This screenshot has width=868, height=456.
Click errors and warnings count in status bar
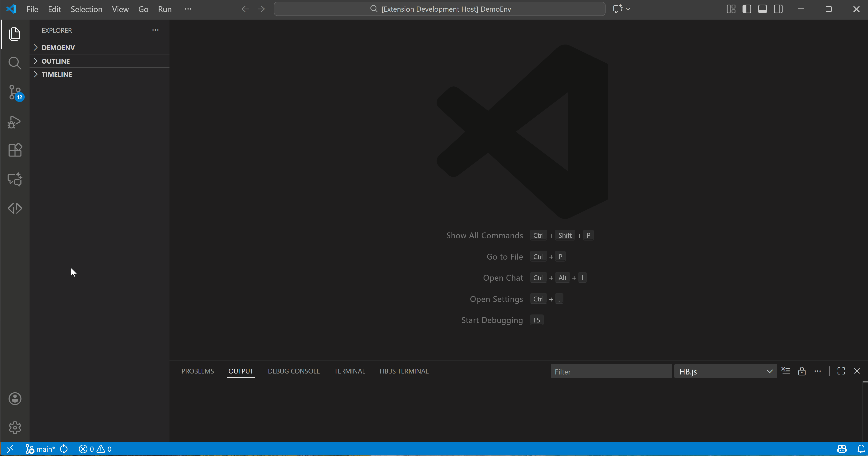pyautogui.click(x=95, y=449)
